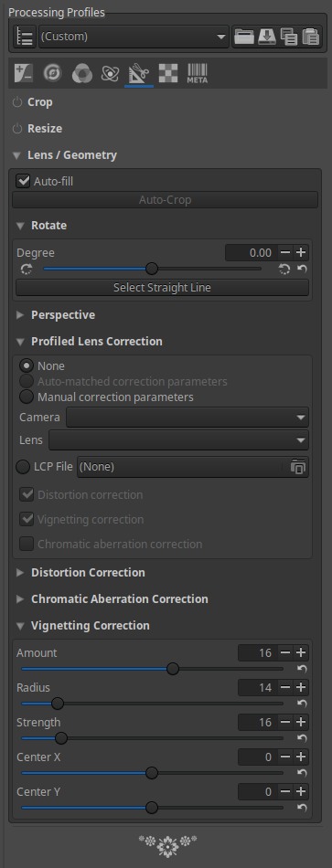Open the Exposure tab icon

click(25, 73)
